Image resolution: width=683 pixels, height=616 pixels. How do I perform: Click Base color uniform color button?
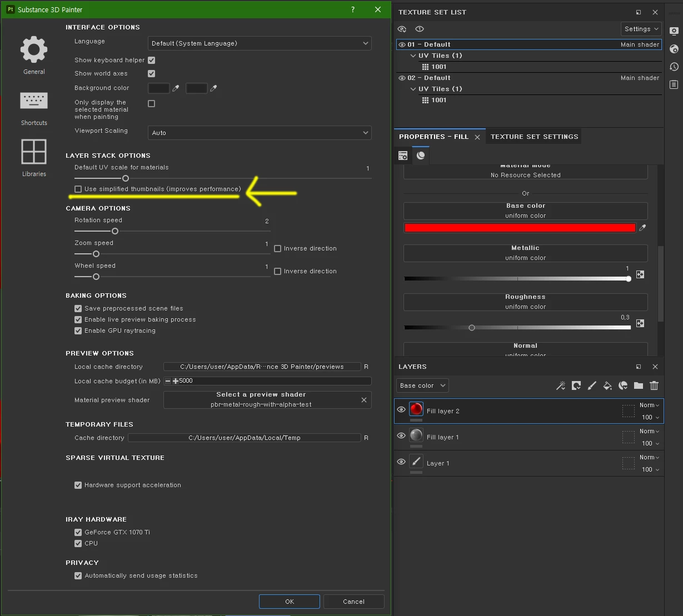pyautogui.click(x=525, y=211)
